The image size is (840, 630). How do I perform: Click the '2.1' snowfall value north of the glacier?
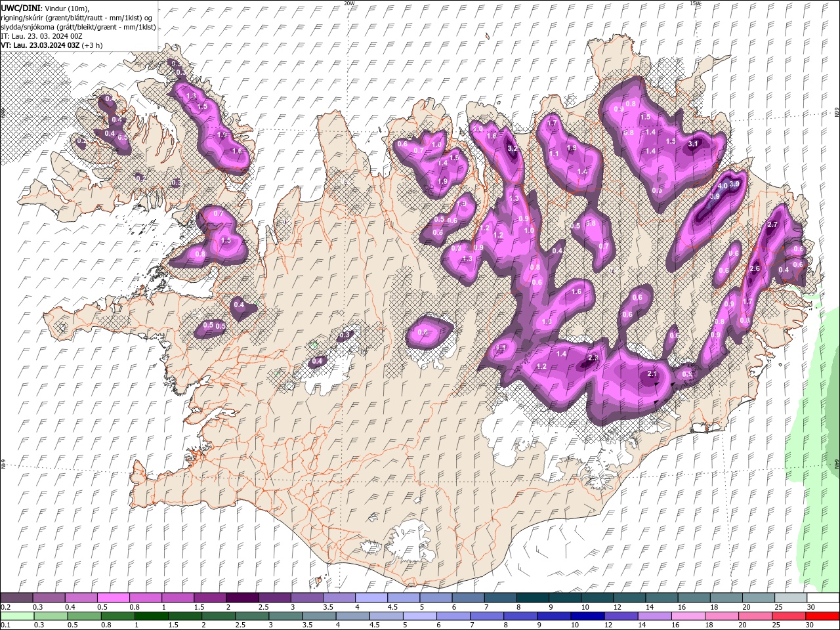coord(652,374)
